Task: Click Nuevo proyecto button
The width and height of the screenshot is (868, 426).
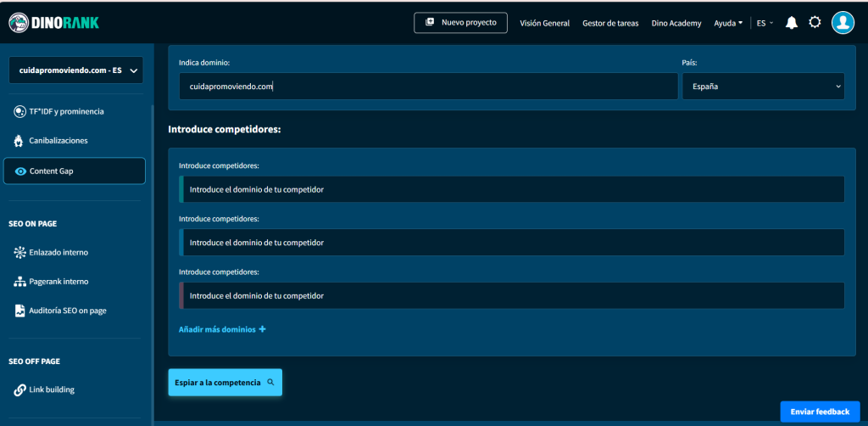Action: pyautogui.click(x=460, y=23)
